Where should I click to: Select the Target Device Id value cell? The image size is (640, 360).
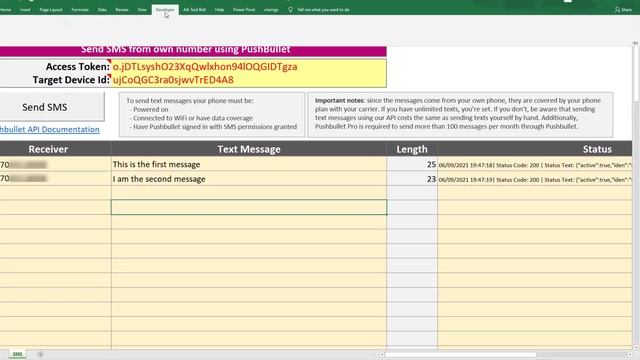coord(249,80)
